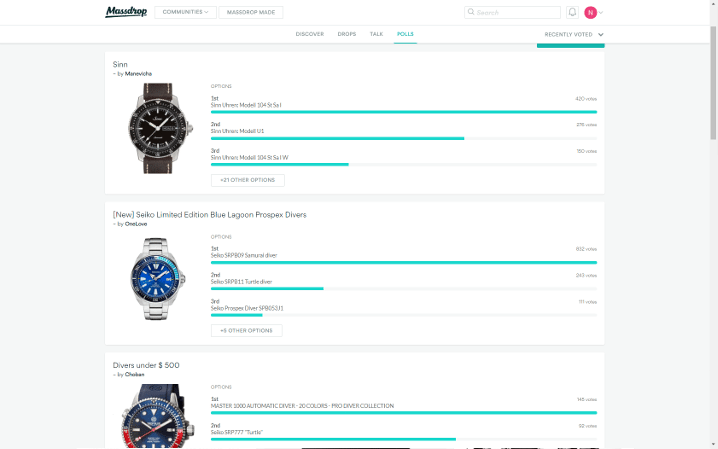Screen dimensions: 718x449
Task: Show +5 other options in Seiko poll
Action: [x=246, y=330]
